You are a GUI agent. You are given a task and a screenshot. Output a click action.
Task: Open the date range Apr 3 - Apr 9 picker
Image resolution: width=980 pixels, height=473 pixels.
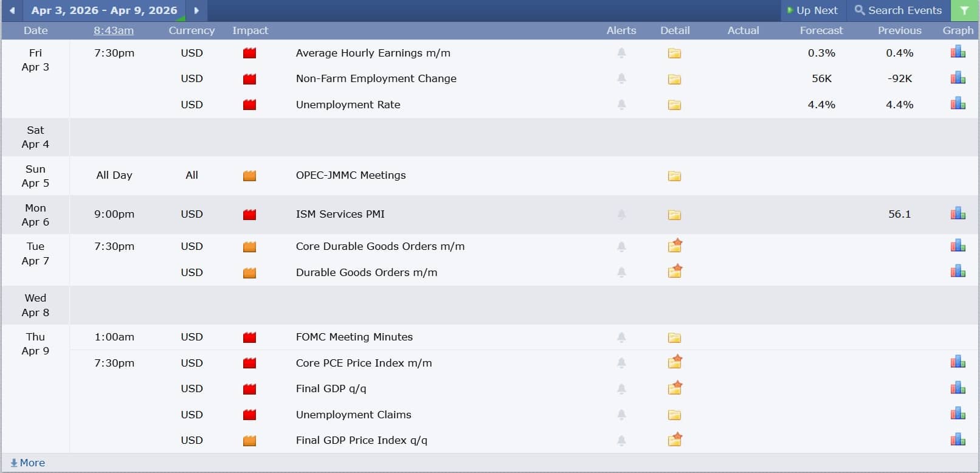pos(104,10)
